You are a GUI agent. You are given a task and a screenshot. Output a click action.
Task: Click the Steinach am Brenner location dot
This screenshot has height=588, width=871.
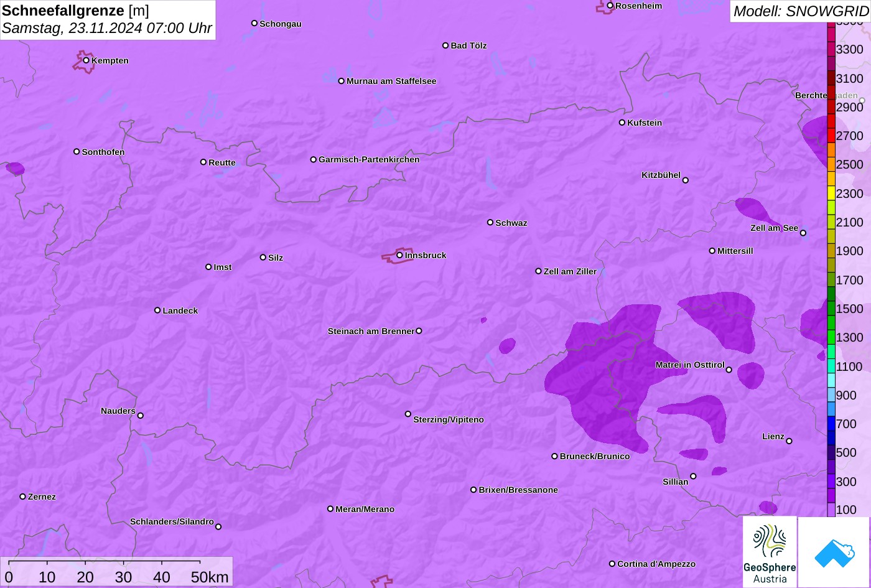click(419, 331)
